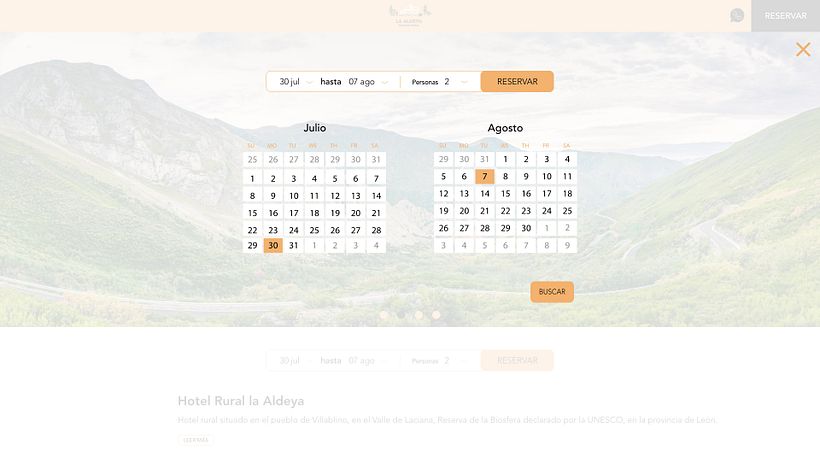Click greyed day 9 in Agosto calendar's last row
820x461 pixels.
567,245
